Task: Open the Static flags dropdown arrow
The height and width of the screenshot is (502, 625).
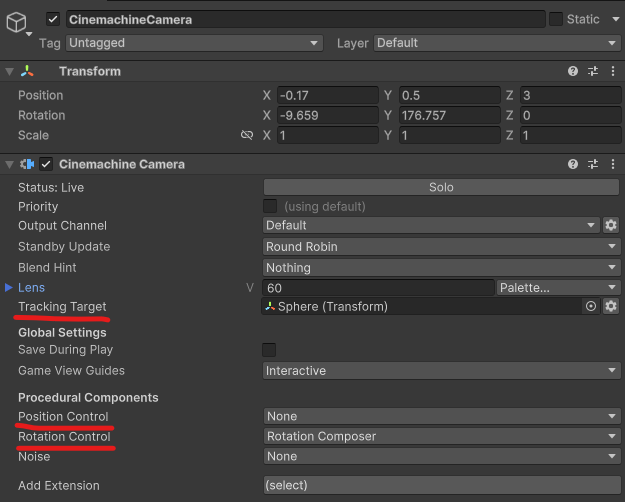Action: tap(615, 19)
